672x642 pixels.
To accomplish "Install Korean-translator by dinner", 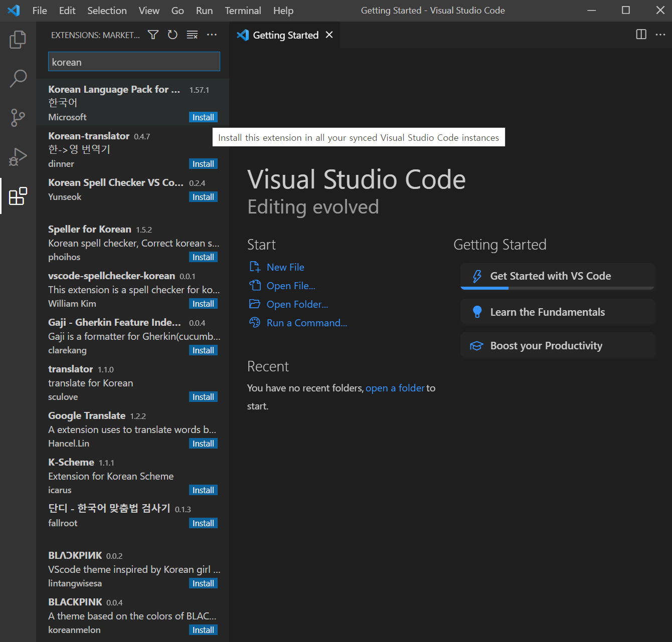I will click(203, 164).
